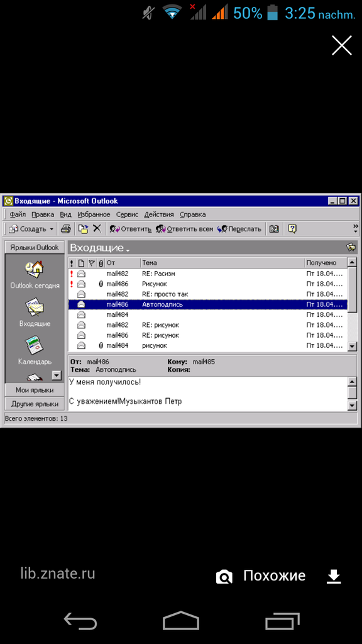Click message list scroll down arrow
This screenshot has width=362, height=644.
pos(352,347)
